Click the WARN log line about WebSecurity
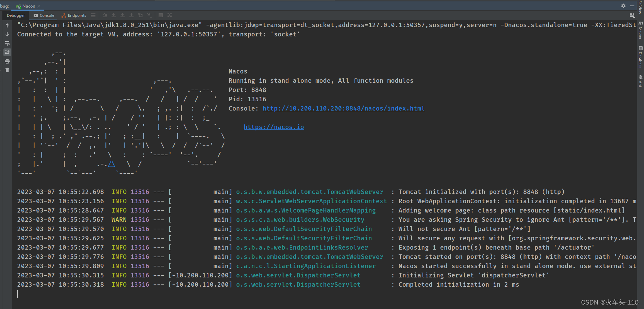This screenshot has width=644, height=309. coord(327,220)
